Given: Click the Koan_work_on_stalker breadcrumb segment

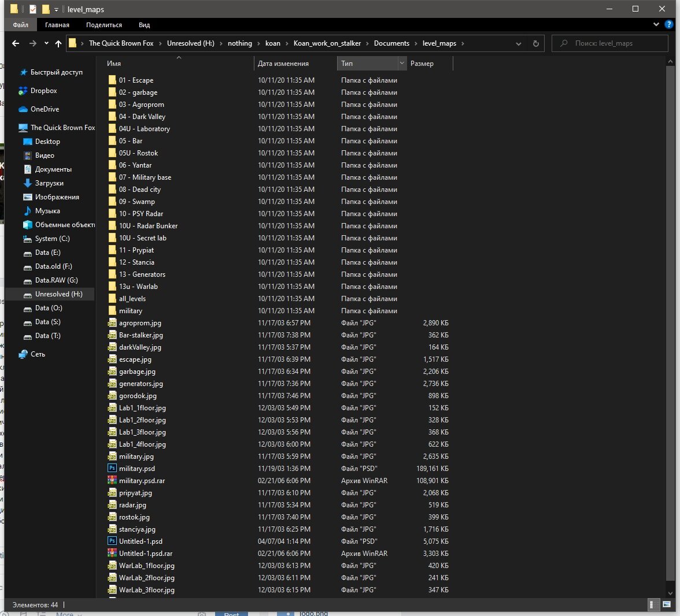Looking at the screenshot, I should [327, 43].
